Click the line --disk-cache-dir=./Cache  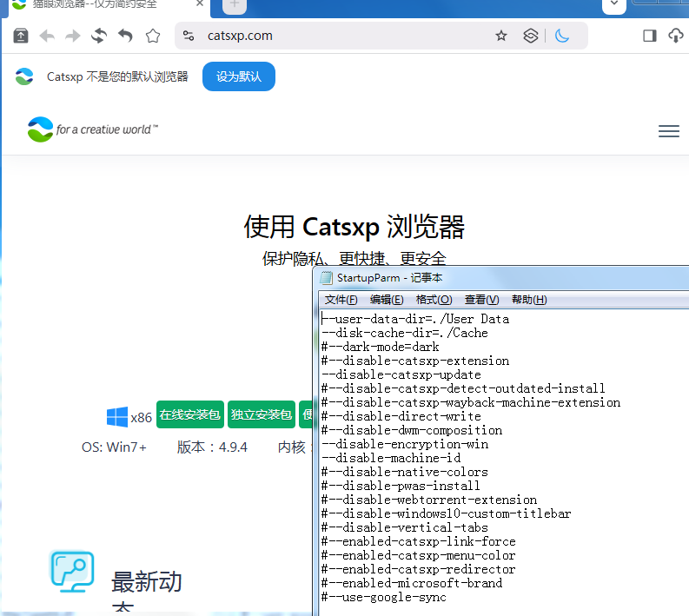click(x=405, y=333)
